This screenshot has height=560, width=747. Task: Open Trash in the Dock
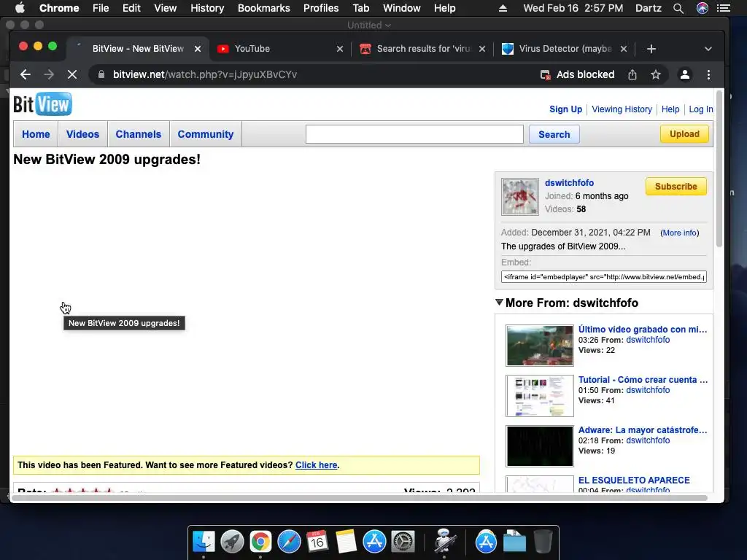(x=543, y=542)
